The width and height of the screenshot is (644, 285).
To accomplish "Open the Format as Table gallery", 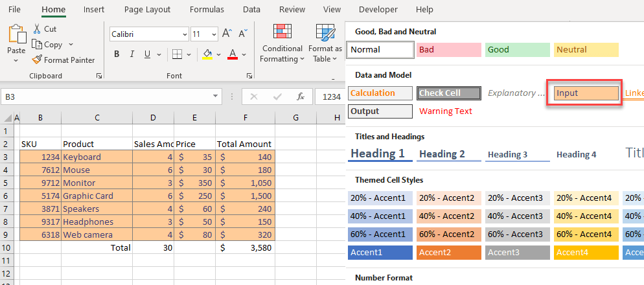I will click(325, 43).
